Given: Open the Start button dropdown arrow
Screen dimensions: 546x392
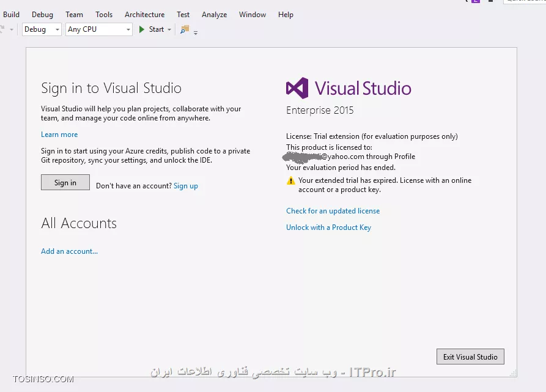Looking at the screenshot, I should point(169,29).
